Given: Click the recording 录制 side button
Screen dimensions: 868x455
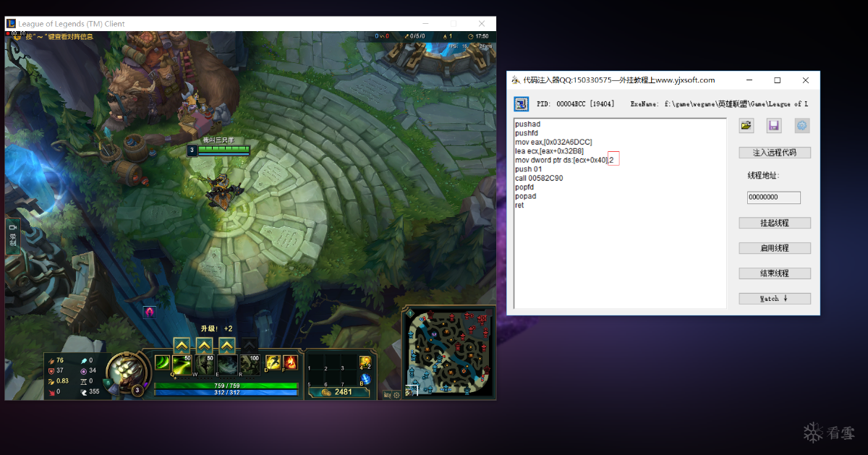Looking at the screenshot, I should pos(12,236).
